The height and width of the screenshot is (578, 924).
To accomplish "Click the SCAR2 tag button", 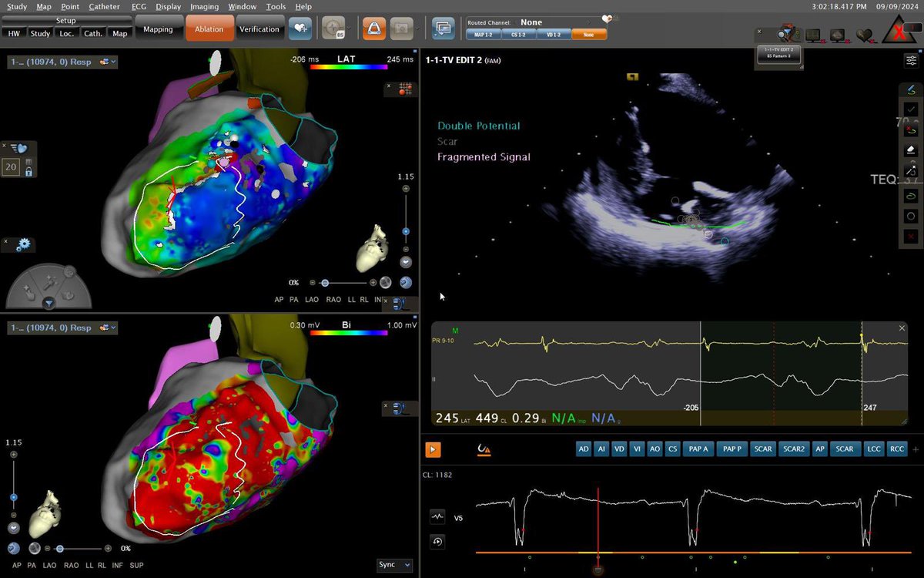I will tap(793, 449).
